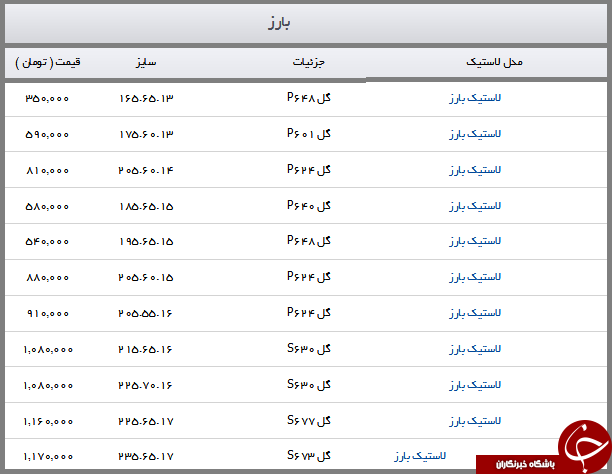Image resolution: width=612 pixels, height=474 pixels.
Task: Select size cell ۱۸۵.۶۵.۱۵
Action: click(x=146, y=206)
